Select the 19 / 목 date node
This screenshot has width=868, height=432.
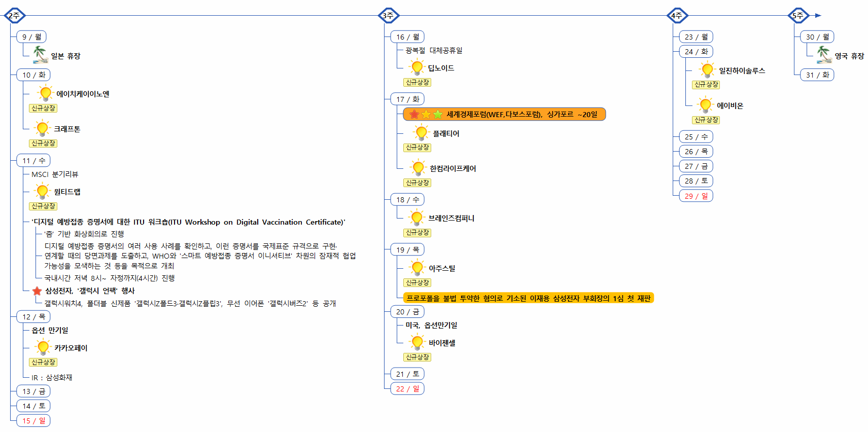click(x=407, y=249)
